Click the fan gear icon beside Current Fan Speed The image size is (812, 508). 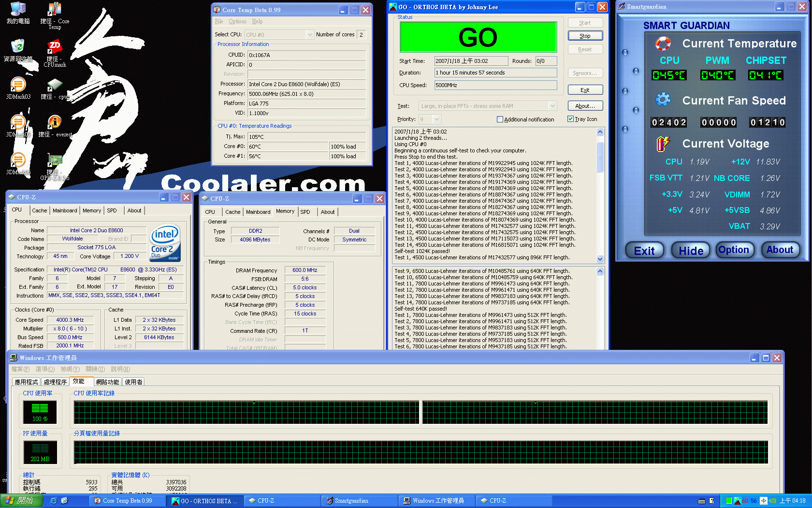(x=663, y=100)
